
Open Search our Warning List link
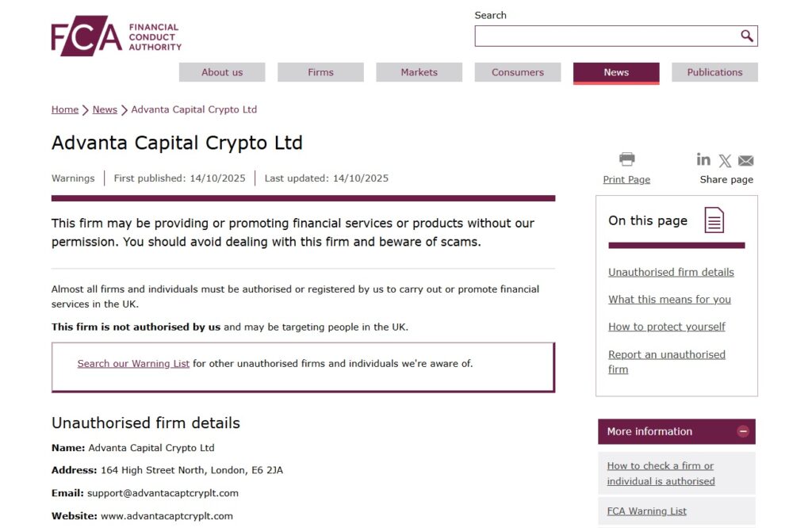coord(133,364)
